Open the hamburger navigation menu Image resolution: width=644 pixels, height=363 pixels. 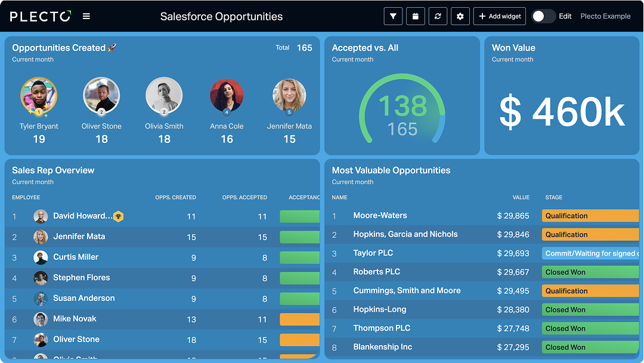tap(86, 17)
